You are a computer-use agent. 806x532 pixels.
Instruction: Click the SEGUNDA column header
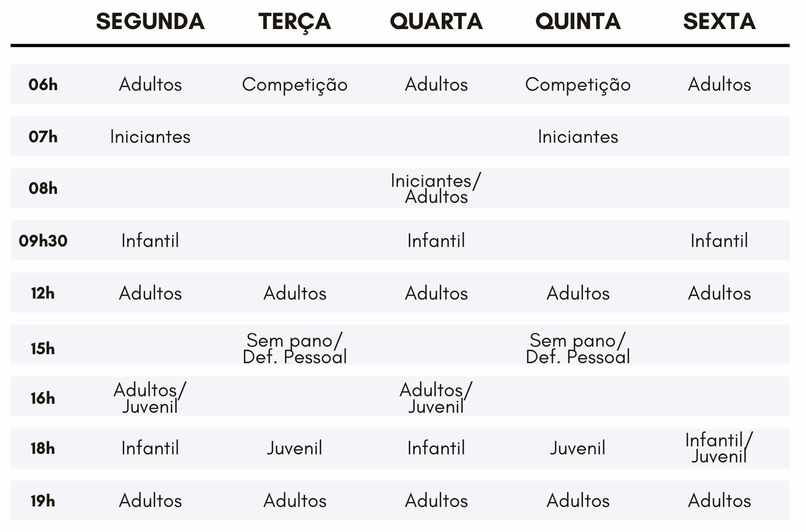pos(150,21)
